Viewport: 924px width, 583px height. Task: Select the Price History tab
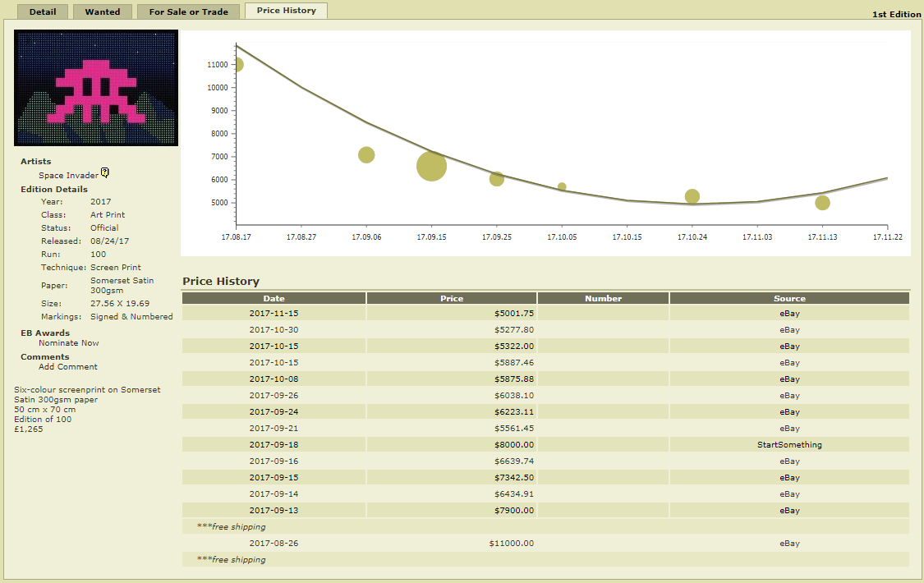pyautogui.click(x=286, y=11)
